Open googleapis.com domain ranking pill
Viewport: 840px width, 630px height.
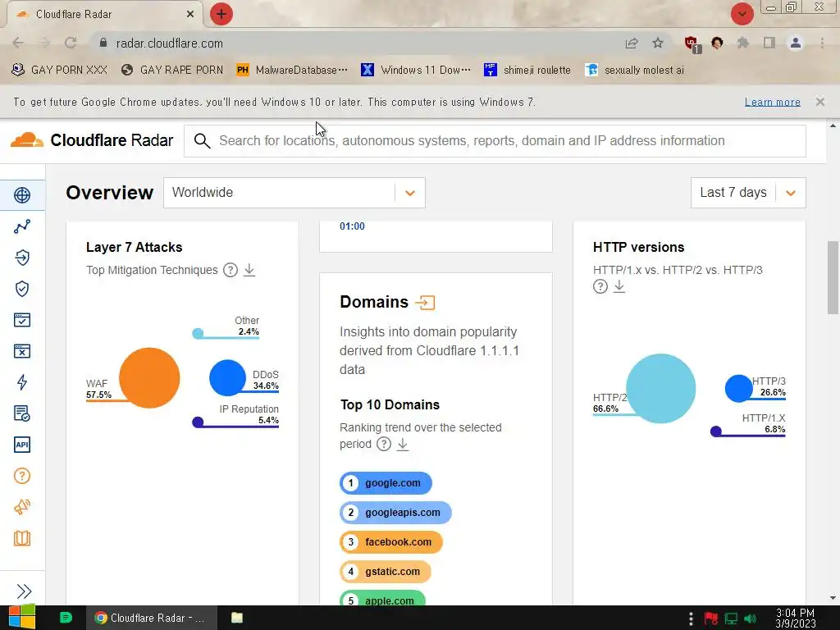(395, 513)
